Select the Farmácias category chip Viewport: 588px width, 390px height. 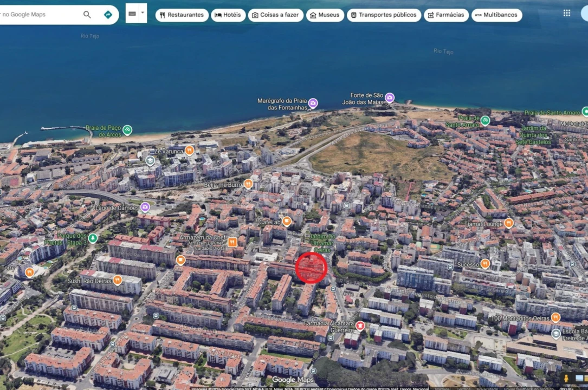(x=446, y=15)
